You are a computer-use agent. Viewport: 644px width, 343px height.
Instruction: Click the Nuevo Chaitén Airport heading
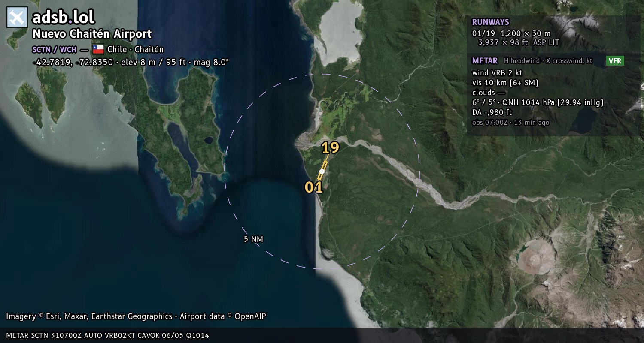coord(92,34)
